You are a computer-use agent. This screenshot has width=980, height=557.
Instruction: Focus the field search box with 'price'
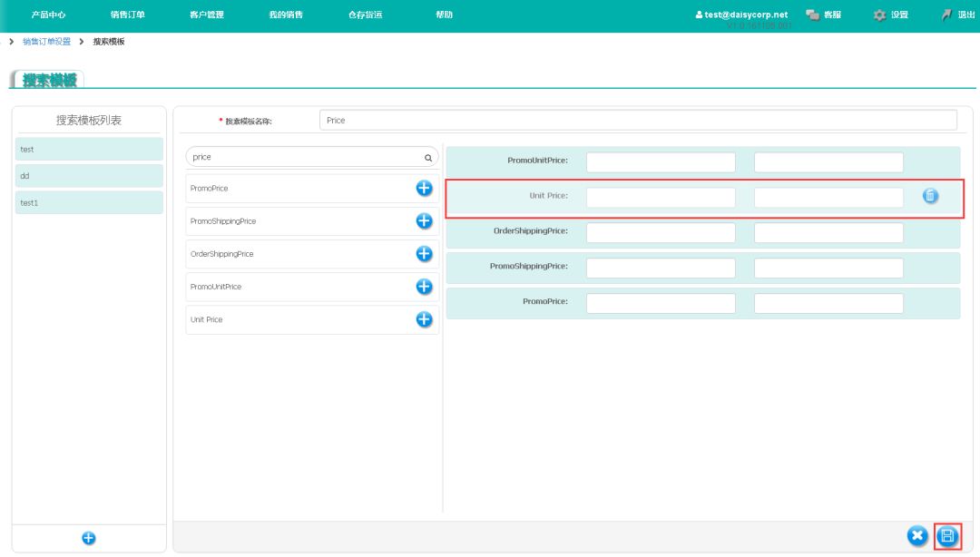[312, 157]
